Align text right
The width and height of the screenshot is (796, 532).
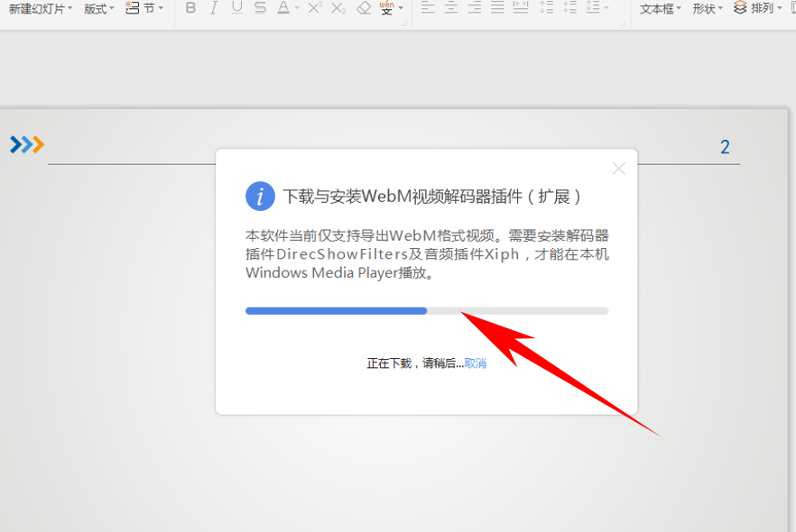(x=474, y=7)
